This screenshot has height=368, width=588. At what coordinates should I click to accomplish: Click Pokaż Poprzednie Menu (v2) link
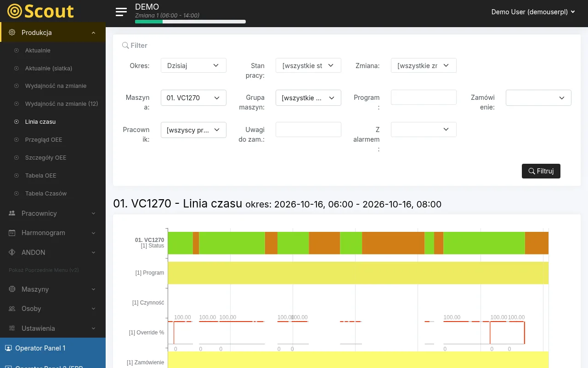coord(44,270)
